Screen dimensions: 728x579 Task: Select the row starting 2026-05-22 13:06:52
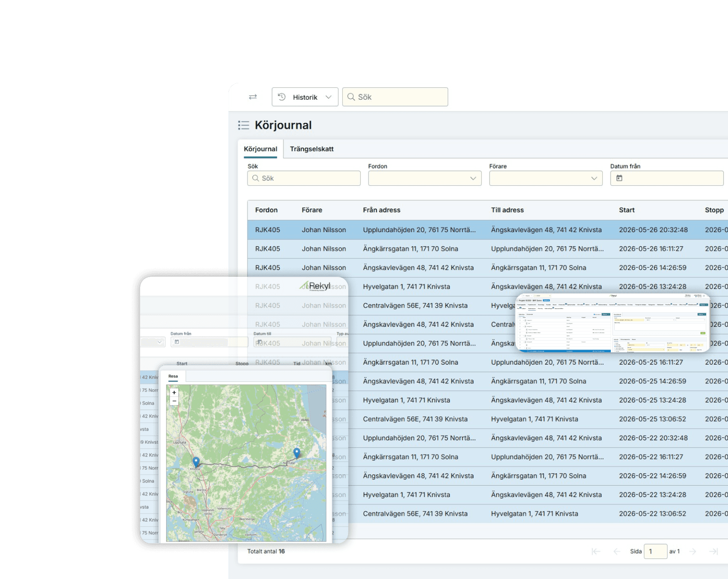(488, 513)
